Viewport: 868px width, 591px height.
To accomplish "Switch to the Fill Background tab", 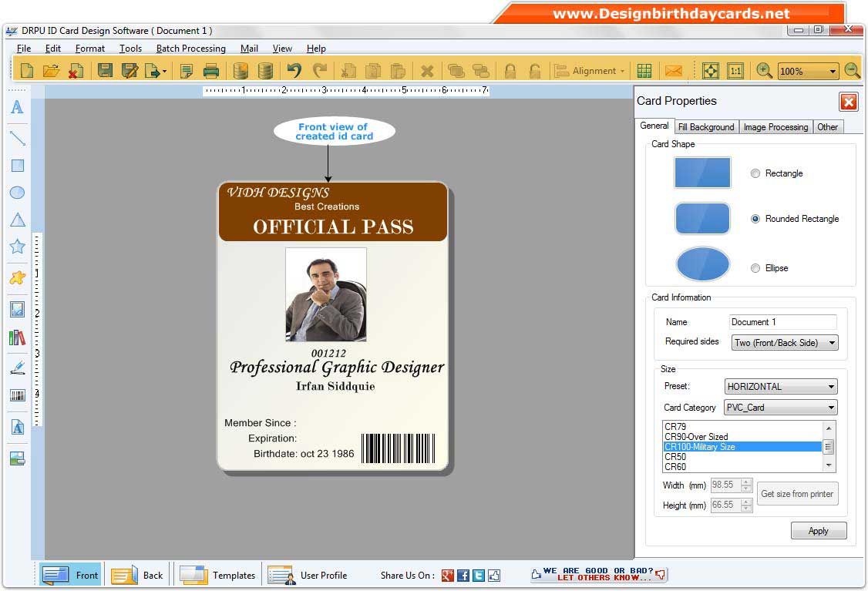I will (x=706, y=127).
